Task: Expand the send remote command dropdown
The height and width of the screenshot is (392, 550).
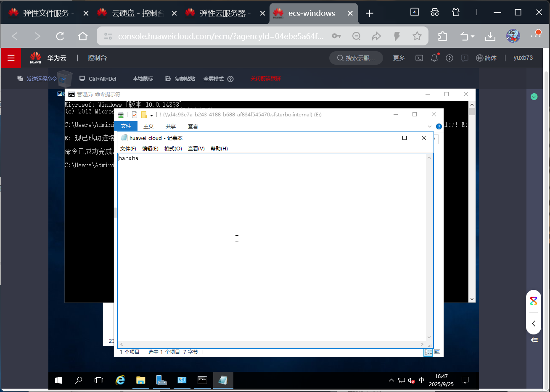Action: point(63,79)
